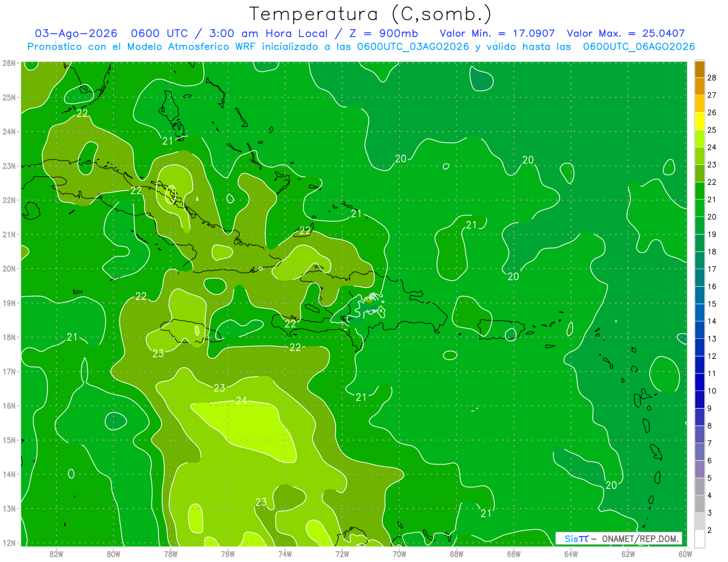The height and width of the screenshot is (562, 728).
Task: Pick the white swatch at the legend bottom
Action: click(700, 538)
